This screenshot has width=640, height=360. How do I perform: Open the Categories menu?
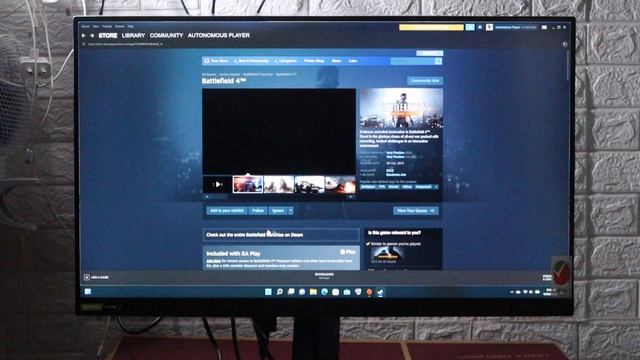pyautogui.click(x=287, y=61)
